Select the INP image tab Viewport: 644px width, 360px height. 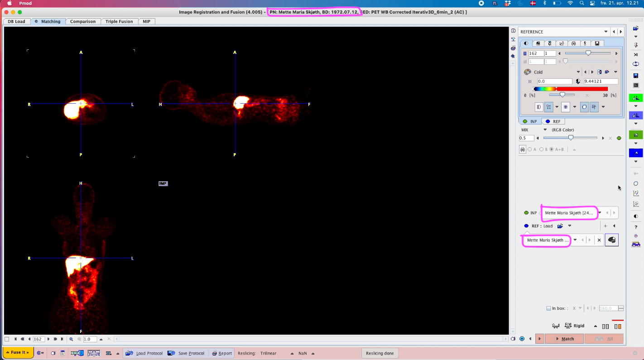tap(530, 121)
